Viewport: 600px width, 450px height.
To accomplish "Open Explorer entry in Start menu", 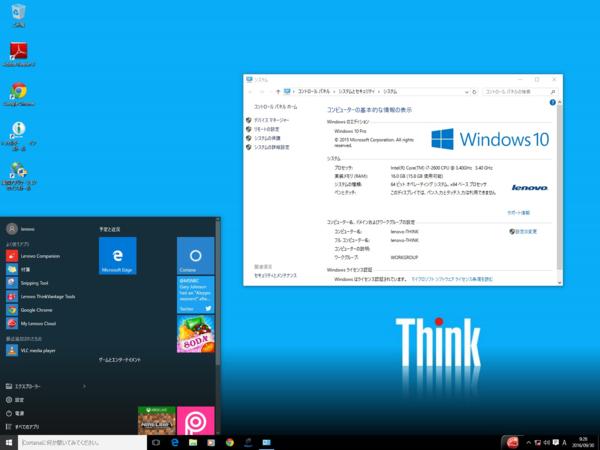I will [23, 386].
